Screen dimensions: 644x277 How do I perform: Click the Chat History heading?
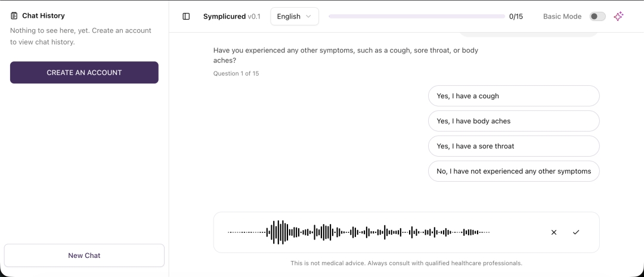[x=44, y=16]
